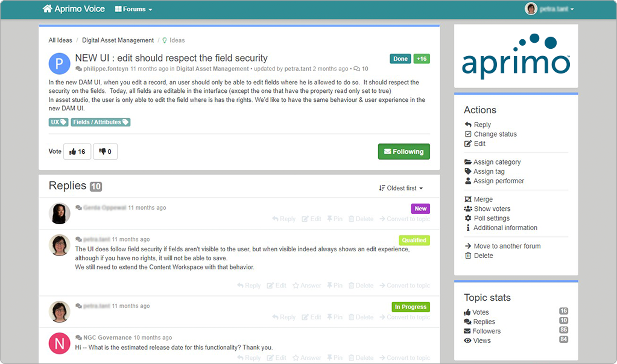617x364 pixels.
Task: Edit the In Progress comment
Action: click(311, 317)
